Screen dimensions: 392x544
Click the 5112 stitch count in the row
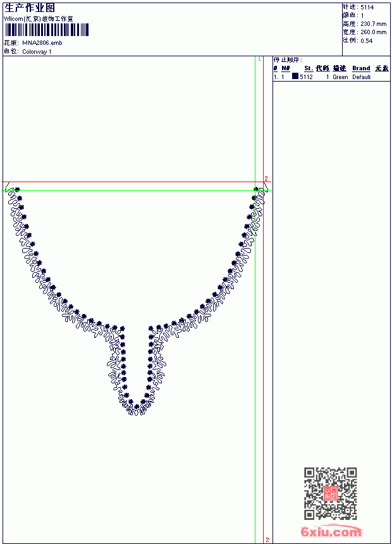click(x=306, y=77)
